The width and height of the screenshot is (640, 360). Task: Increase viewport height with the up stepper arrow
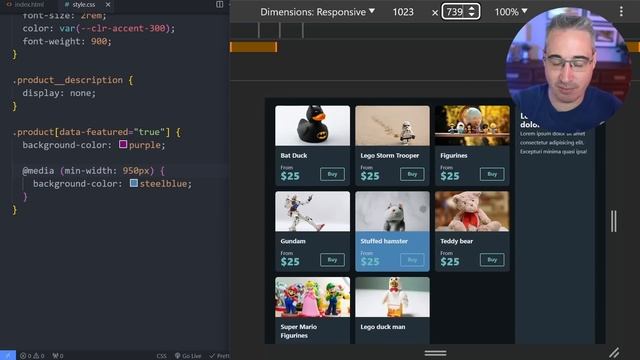472,8
